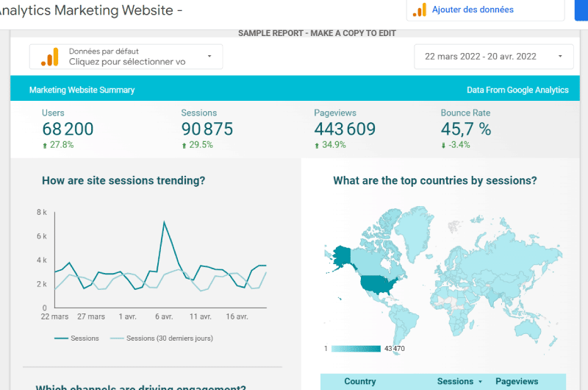Click the Marketing Website Summary header text
The width and height of the screenshot is (588, 390).
(x=82, y=90)
